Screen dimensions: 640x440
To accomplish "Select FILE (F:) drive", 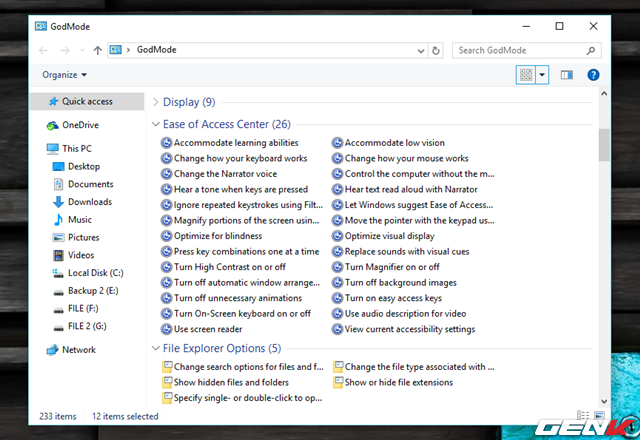I will tap(76, 309).
